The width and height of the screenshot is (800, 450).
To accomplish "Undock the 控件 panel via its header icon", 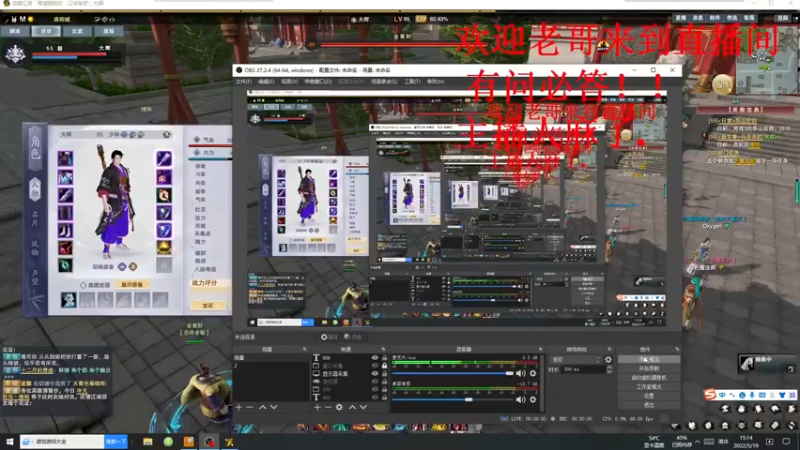I will pyautogui.click(x=677, y=349).
